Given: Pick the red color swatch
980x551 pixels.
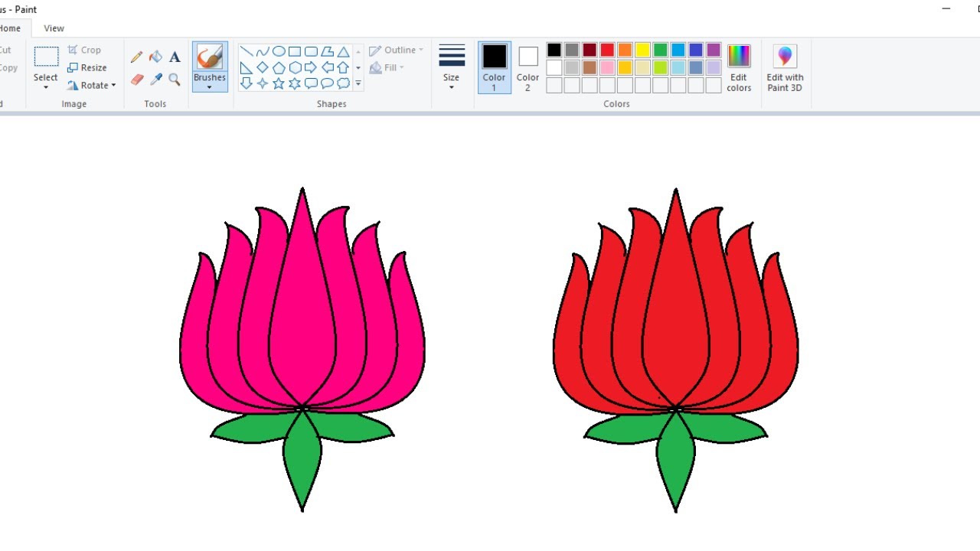Looking at the screenshot, I should 607,50.
